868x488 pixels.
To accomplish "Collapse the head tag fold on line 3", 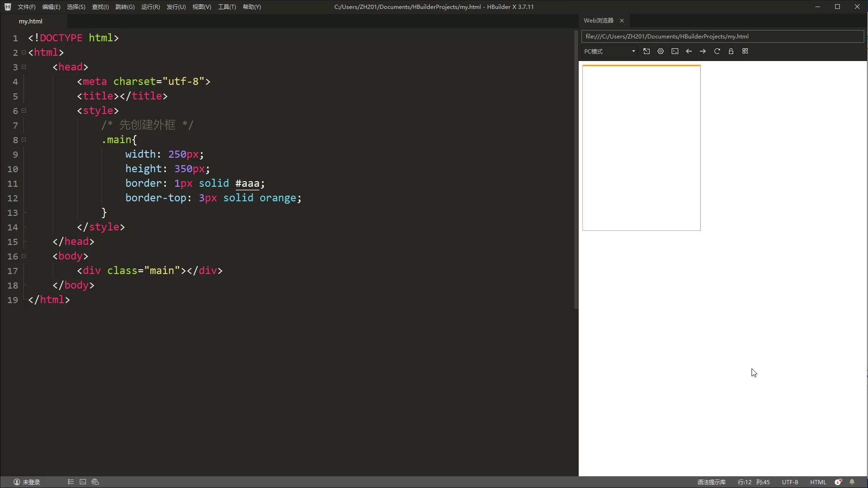I will click(23, 67).
